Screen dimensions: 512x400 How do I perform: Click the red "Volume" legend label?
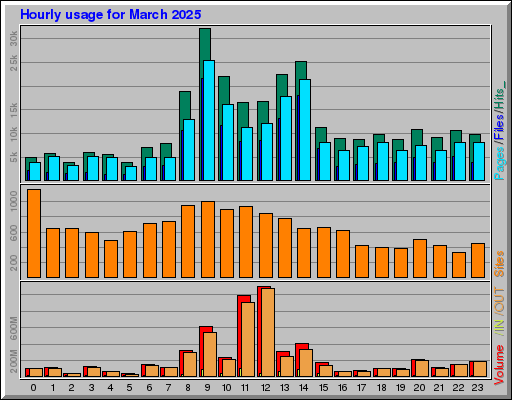pyautogui.click(x=499, y=365)
